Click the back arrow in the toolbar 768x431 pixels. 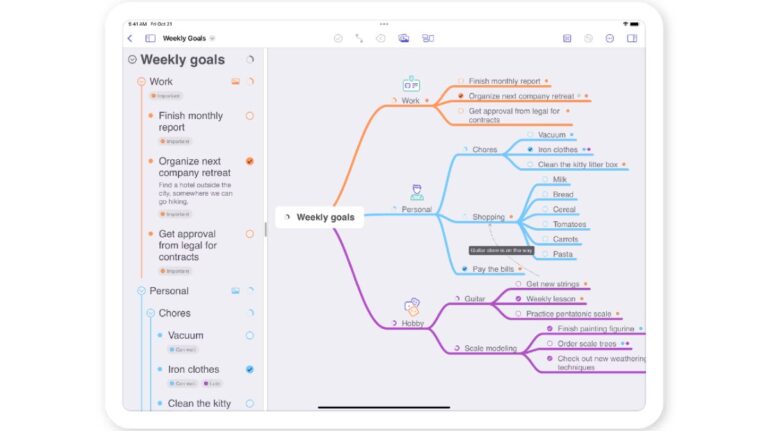point(130,38)
